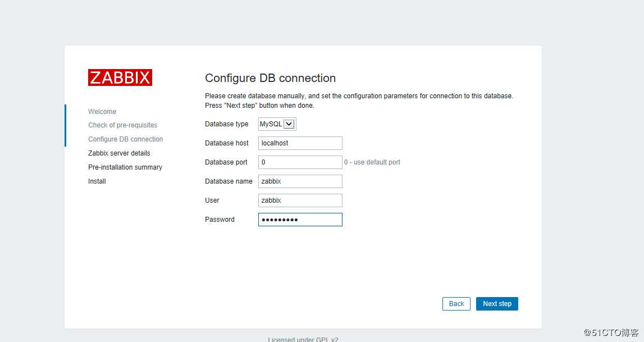Click the Database name field

(x=300, y=181)
